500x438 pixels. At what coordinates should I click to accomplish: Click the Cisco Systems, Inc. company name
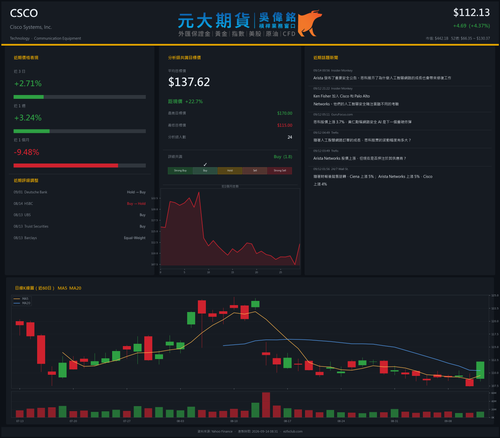(x=31, y=27)
